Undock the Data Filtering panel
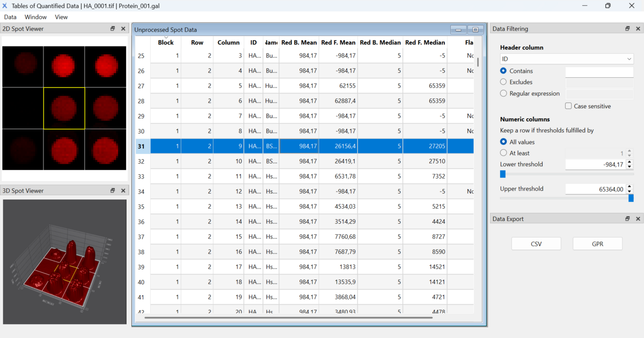Screen dimensions: 644x338 pyautogui.click(x=627, y=29)
